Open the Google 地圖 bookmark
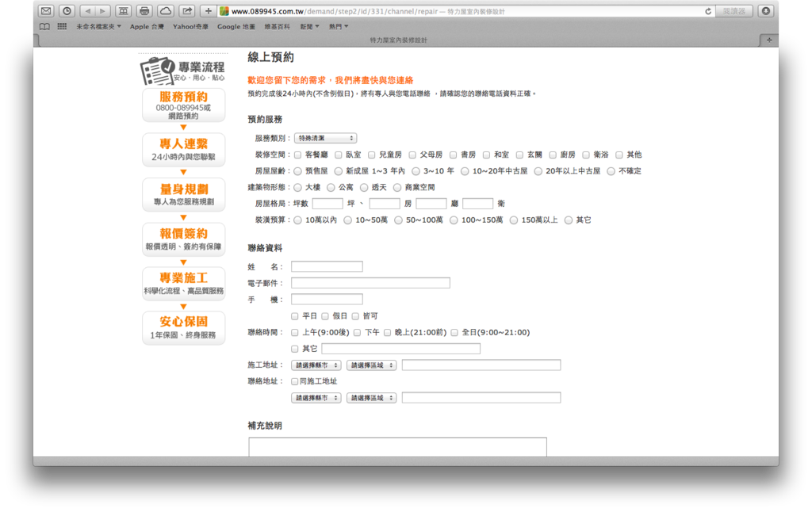This screenshot has height=512, width=812. [x=236, y=26]
